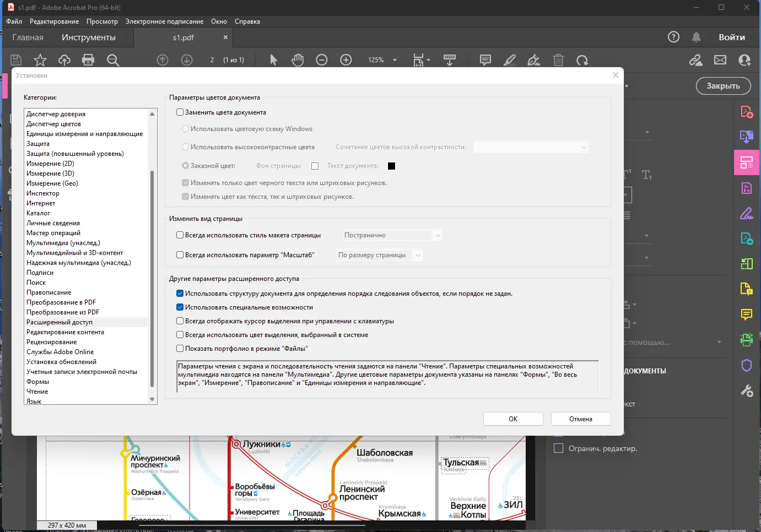Toggle "Показать портфолио в режиме Файлы"

coord(180,349)
